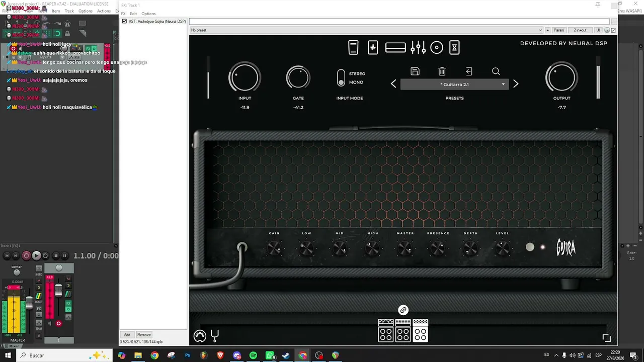This screenshot has width=644, height=362.
Task: Click the amp DEPTH knob
Action: click(470, 248)
